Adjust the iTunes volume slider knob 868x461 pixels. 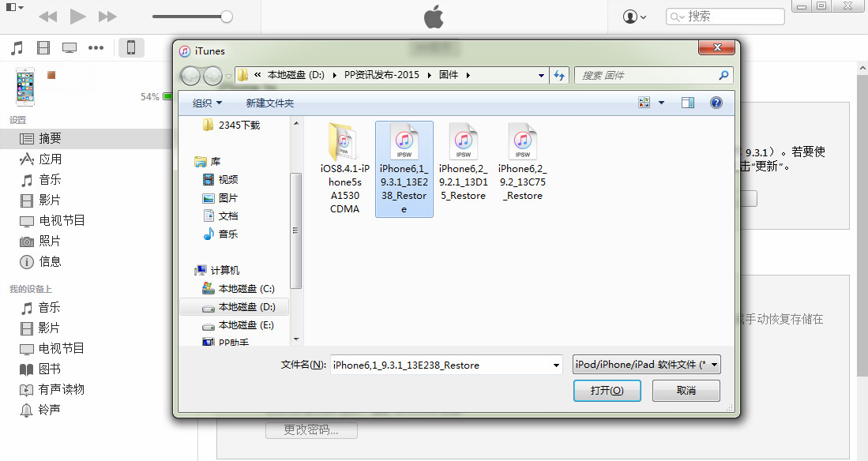pyautogui.click(x=227, y=17)
